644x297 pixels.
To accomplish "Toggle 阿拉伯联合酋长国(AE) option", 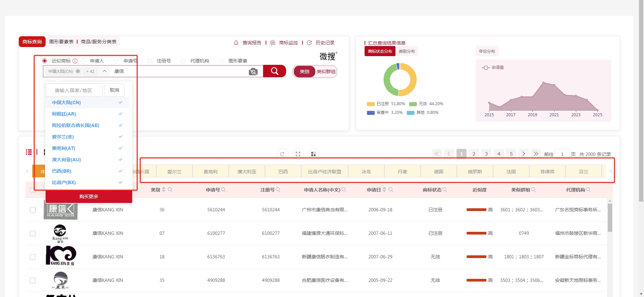I will (x=87, y=125).
